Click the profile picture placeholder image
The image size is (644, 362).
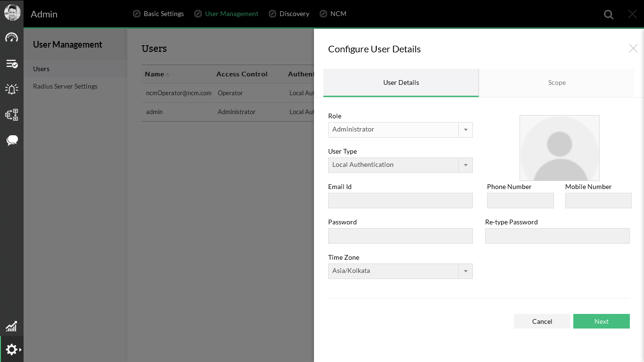pos(559,148)
